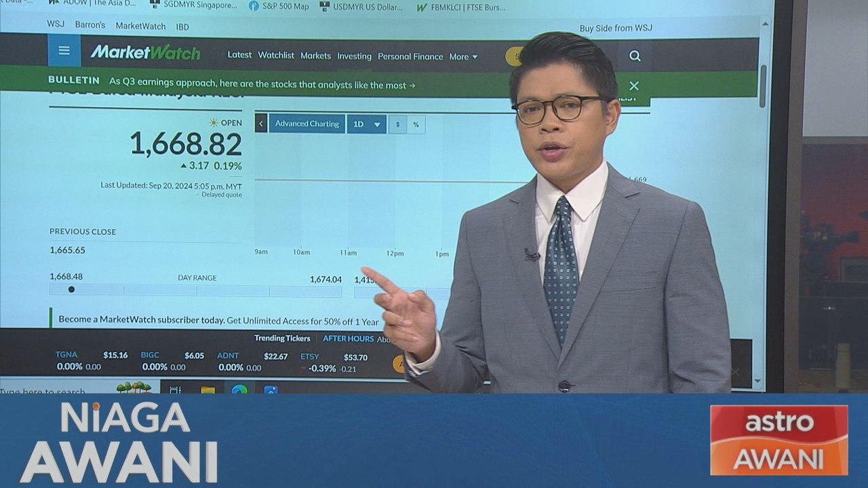Open the MarketWatch search magnifier
The height and width of the screenshot is (488, 868).
pyautogui.click(x=635, y=56)
